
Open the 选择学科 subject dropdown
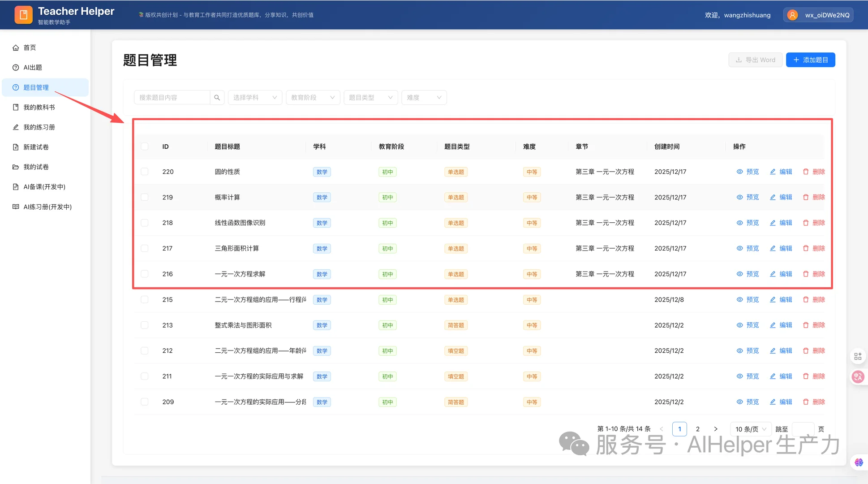(255, 97)
